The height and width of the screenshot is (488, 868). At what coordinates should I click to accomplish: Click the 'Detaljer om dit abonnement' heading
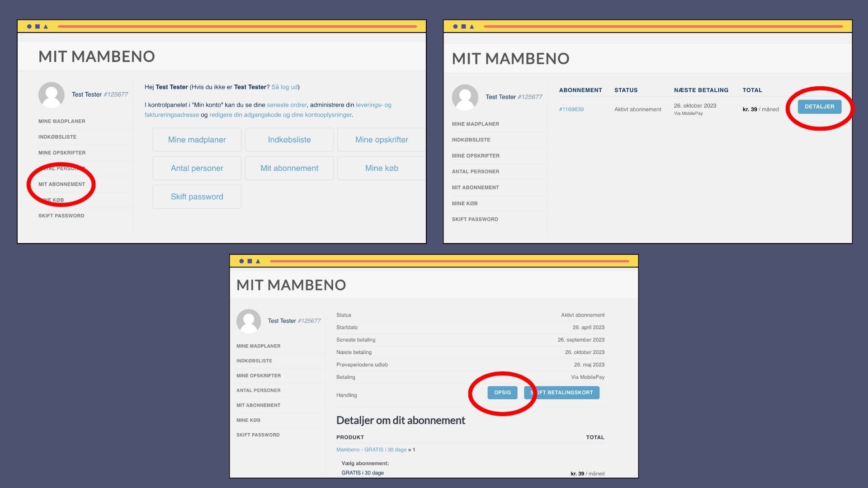tap(401, 421)
